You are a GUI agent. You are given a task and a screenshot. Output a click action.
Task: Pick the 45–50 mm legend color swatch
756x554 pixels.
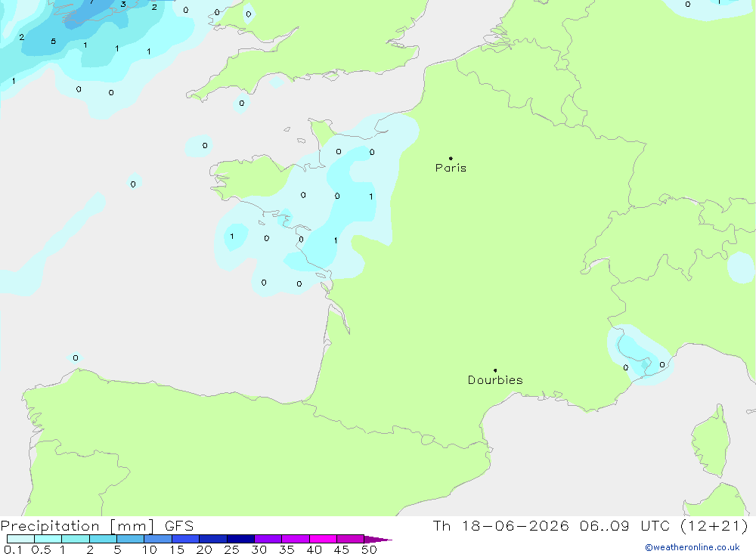click(x=351, y=539)
